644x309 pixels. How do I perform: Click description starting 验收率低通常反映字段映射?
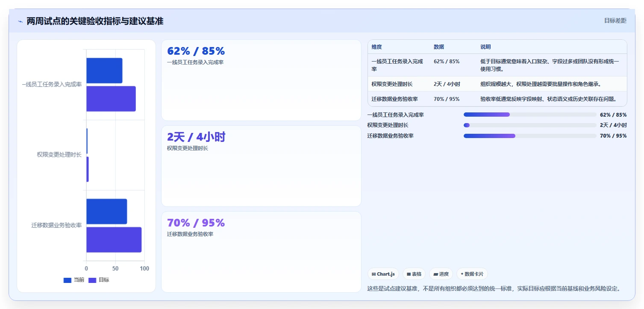tap(549, 99)
